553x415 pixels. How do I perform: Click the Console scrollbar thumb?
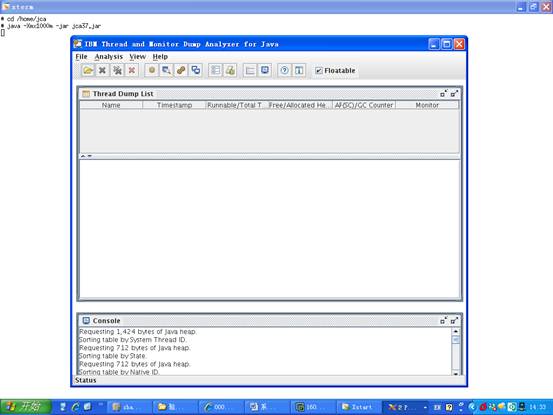[x=456, y=340]
